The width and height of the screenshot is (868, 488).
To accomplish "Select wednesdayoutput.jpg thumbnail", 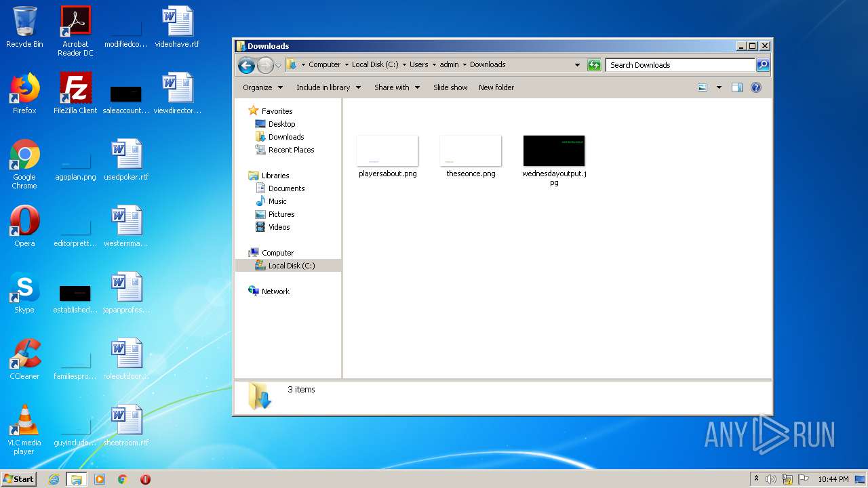I will coord(554,161).
